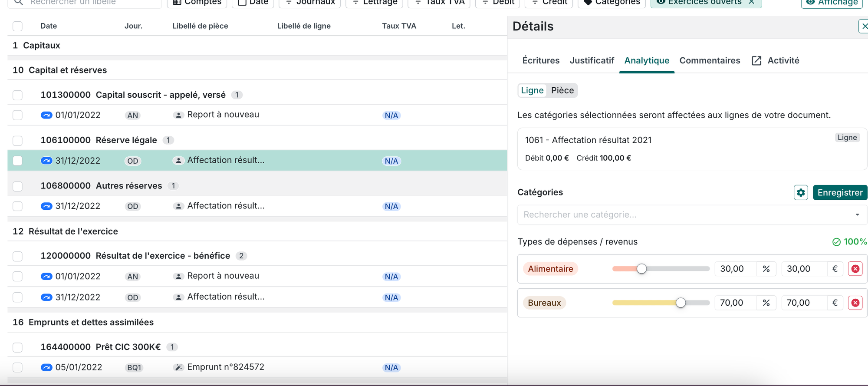Open the Affichage display options
The height and width of the screenshot is (386, 868).
(x=832, y=3)
